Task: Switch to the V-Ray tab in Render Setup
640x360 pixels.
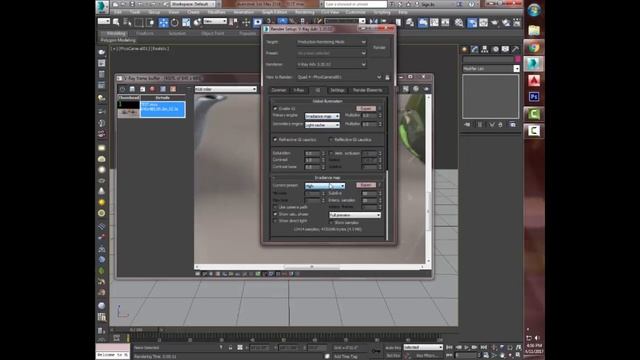Action: click(x=299, y=90)
